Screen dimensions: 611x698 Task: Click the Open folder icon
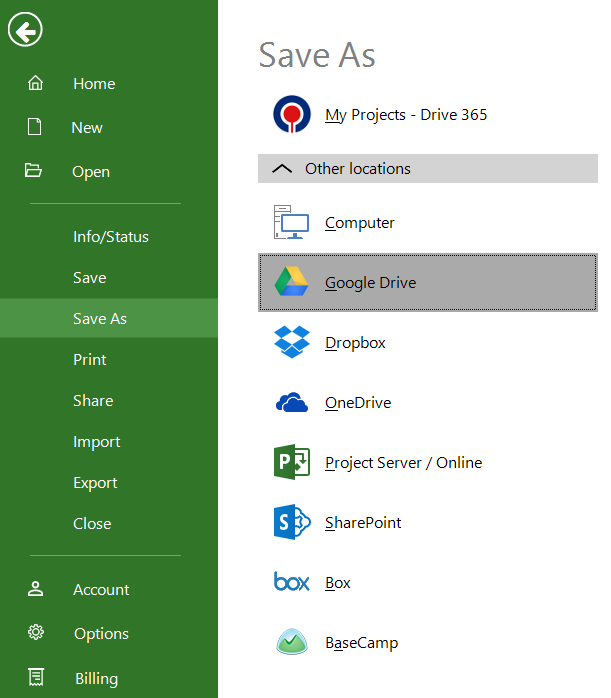click(33, 170)
